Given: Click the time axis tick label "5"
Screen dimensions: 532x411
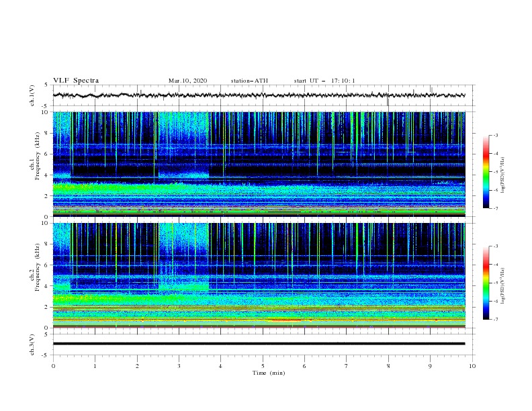Looking at the screenshot, I should tap(263, 366).
